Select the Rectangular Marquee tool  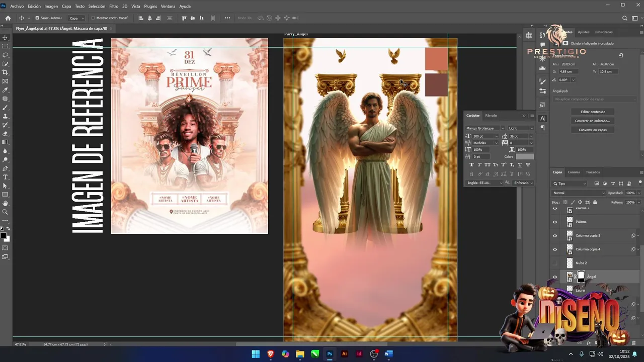[x=5, y=46]
